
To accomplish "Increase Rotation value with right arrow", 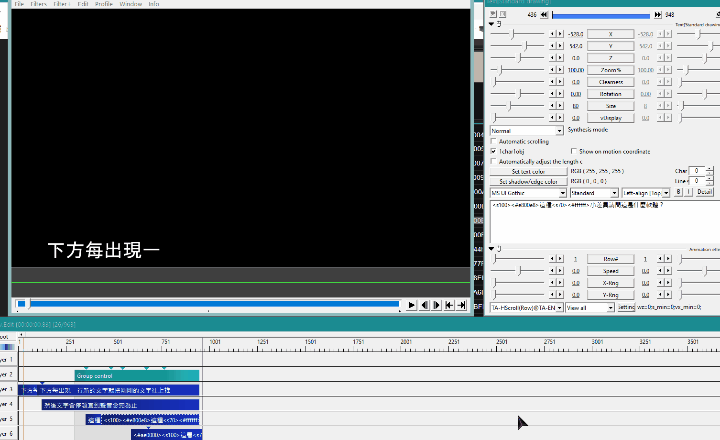I will tap(560, 94).
